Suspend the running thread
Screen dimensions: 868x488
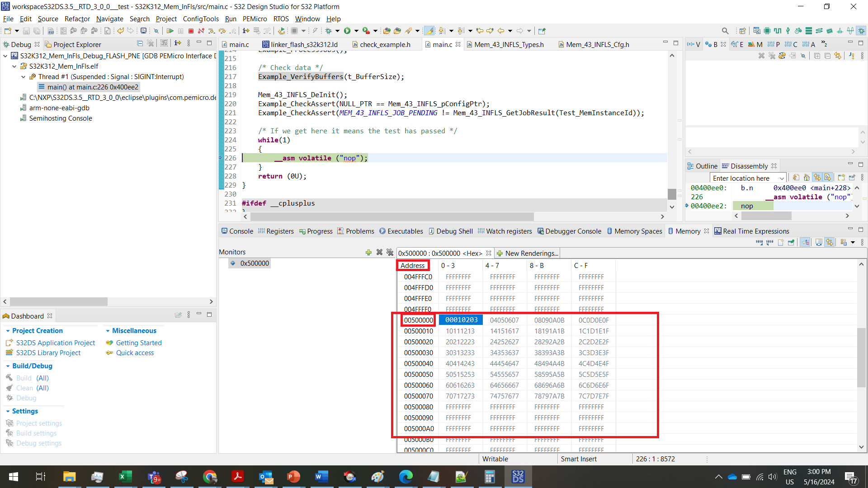click(181, 30)
